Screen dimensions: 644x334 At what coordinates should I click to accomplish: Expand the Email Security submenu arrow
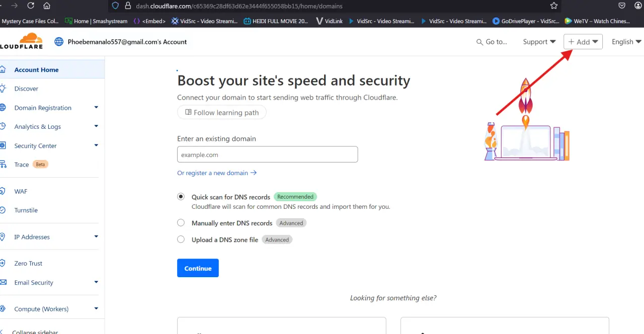point(96,282)
